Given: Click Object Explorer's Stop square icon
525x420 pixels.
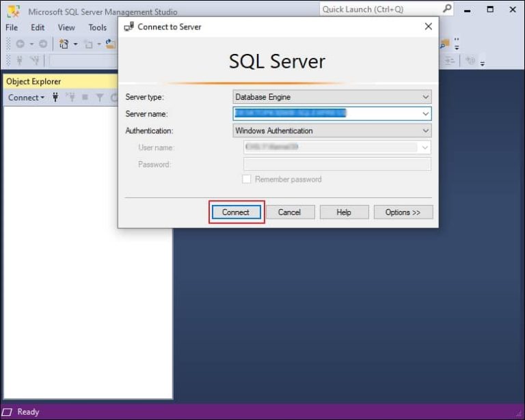Looking at the screenshot, I should point(85,97).
